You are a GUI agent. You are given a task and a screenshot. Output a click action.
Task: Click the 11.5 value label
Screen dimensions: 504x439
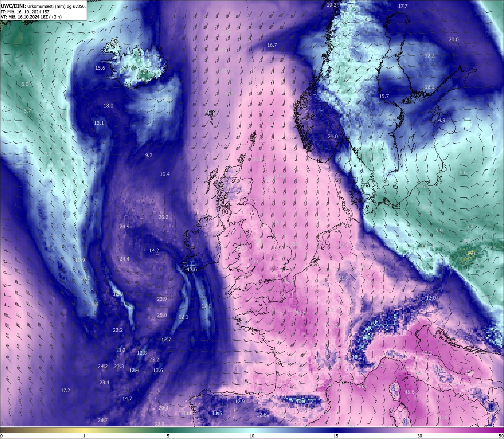click(x=217, y=413)
